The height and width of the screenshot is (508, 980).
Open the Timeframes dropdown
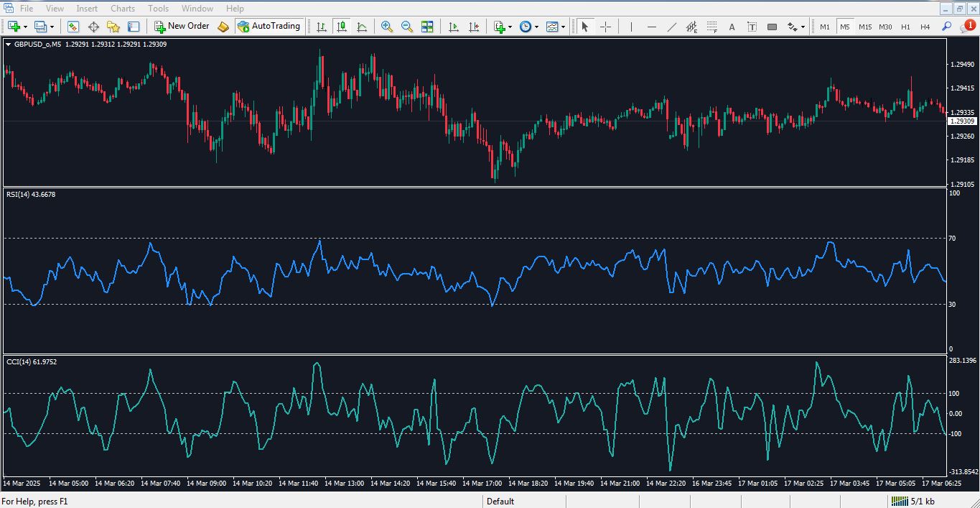pos(527,27)
